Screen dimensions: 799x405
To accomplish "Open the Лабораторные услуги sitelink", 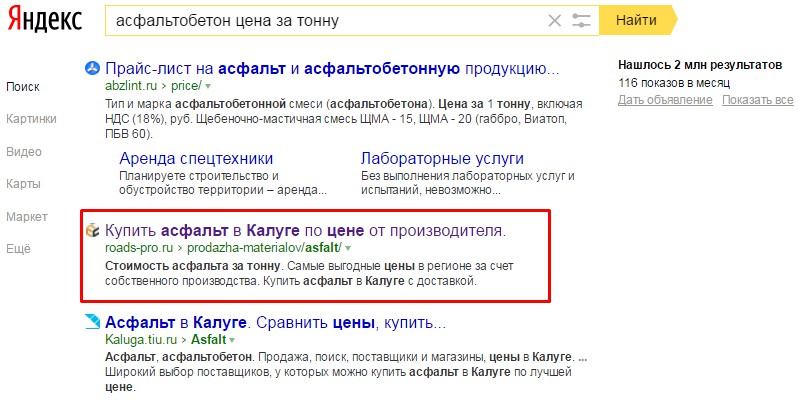I will click(442, 158).
